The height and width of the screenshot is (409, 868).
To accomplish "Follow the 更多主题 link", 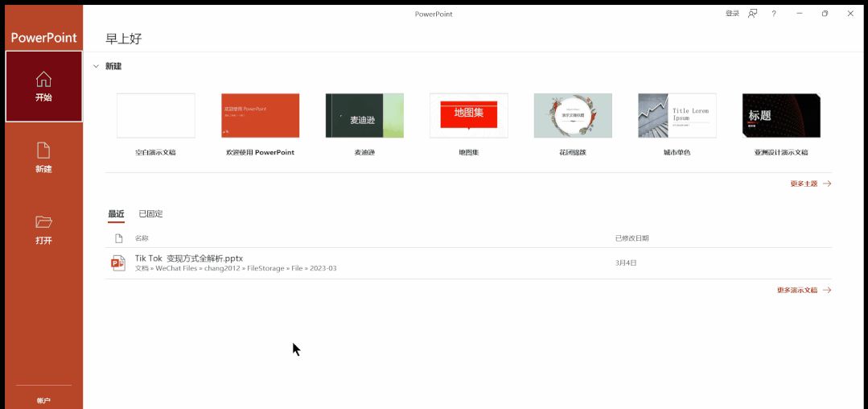I will (x=811, y=184).
